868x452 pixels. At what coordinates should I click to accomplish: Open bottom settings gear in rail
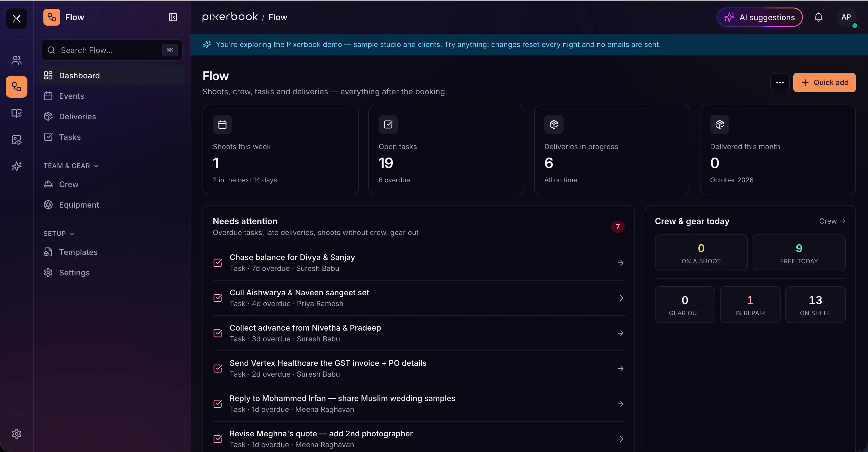(17, 434)
